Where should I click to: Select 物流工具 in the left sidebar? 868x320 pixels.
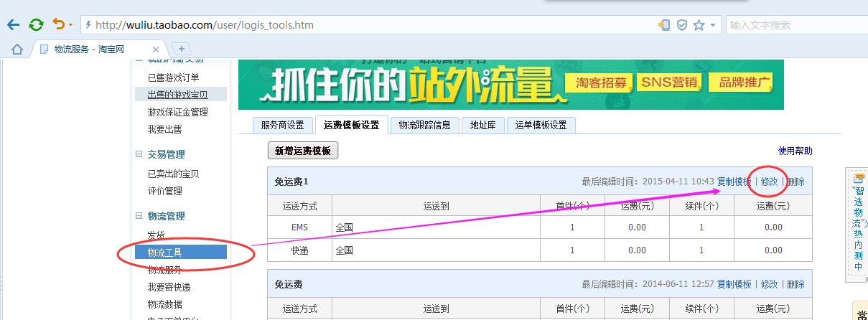(x=164, y=252)
